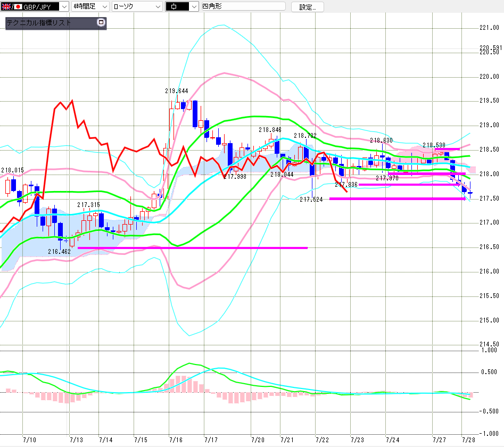The image size is (504, 447).
Task: Open the ローソク chart type dropdown
Action: pyautogui.click(x=137, y=6)
